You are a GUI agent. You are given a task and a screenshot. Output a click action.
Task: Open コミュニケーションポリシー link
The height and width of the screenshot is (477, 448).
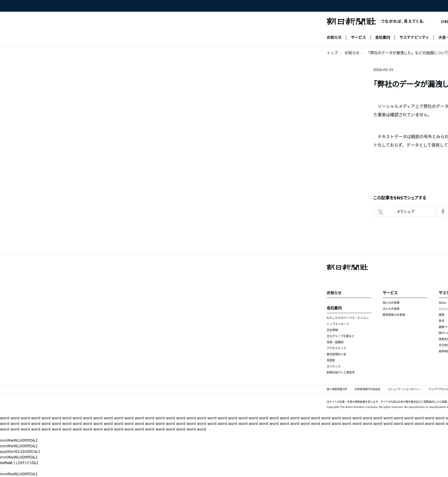(x=404, y=389)
